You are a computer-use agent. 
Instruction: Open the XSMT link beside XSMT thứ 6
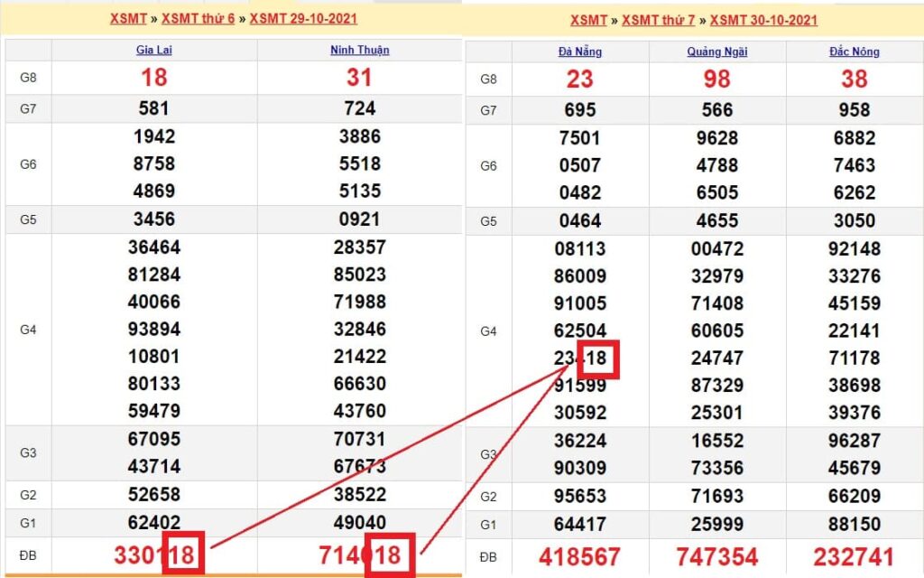coord(128,18)
